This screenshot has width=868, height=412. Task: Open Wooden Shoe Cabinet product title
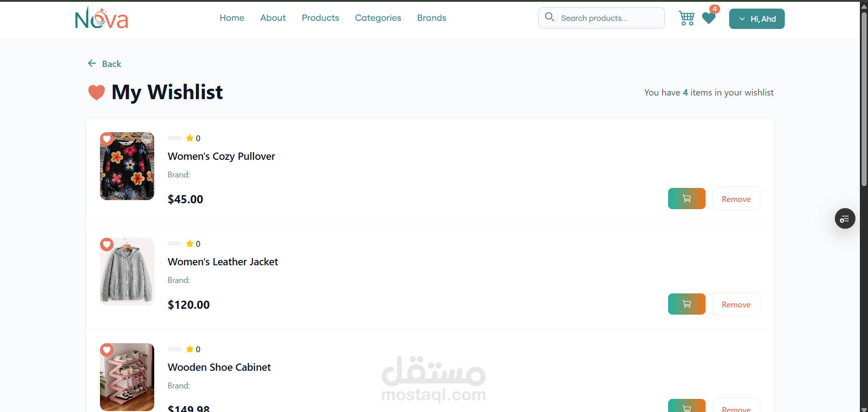click(x=219, y=367)
